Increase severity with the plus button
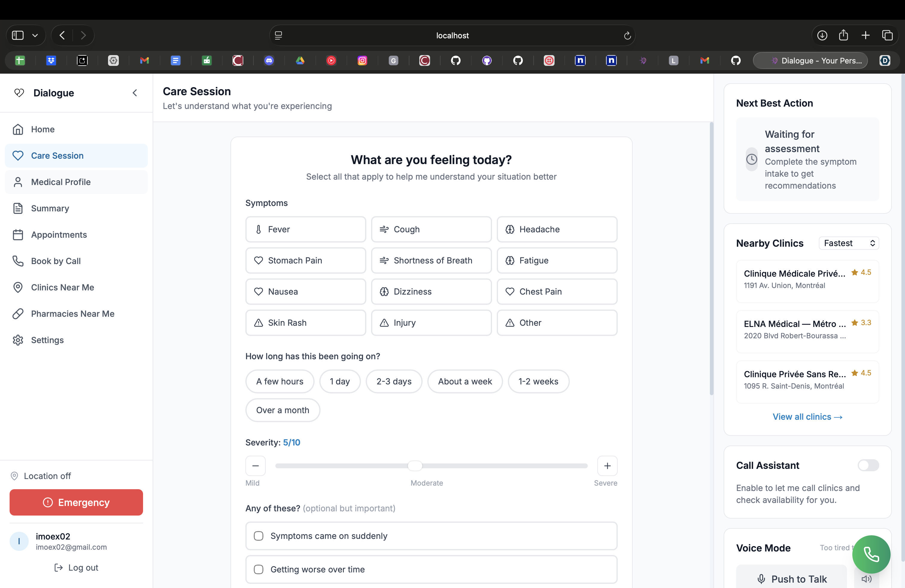 coord(607,466)
